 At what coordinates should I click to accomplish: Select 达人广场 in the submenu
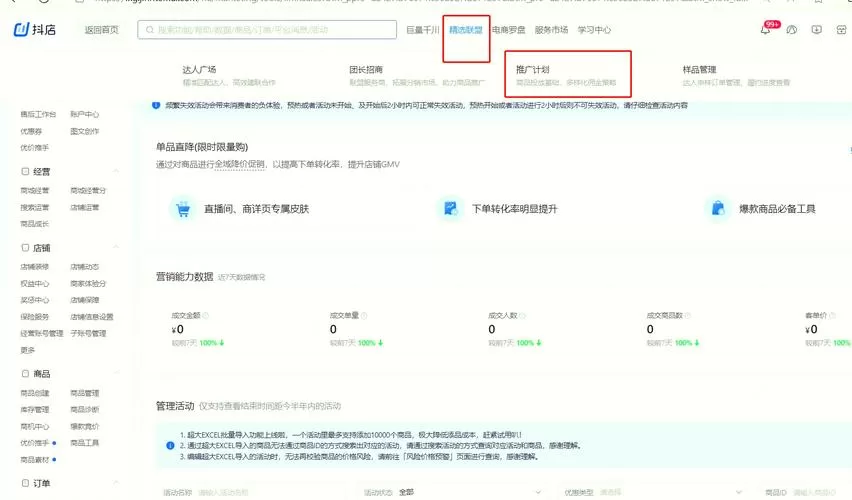199,70
